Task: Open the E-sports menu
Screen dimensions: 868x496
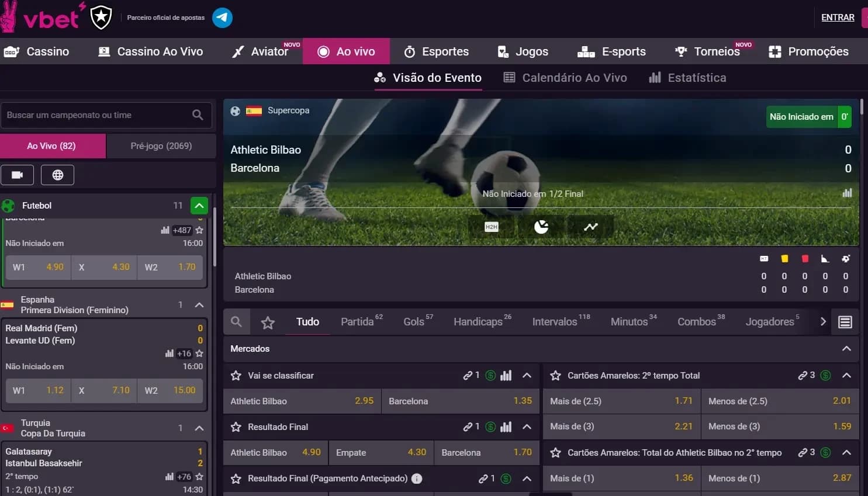Action: pos(611,51)
